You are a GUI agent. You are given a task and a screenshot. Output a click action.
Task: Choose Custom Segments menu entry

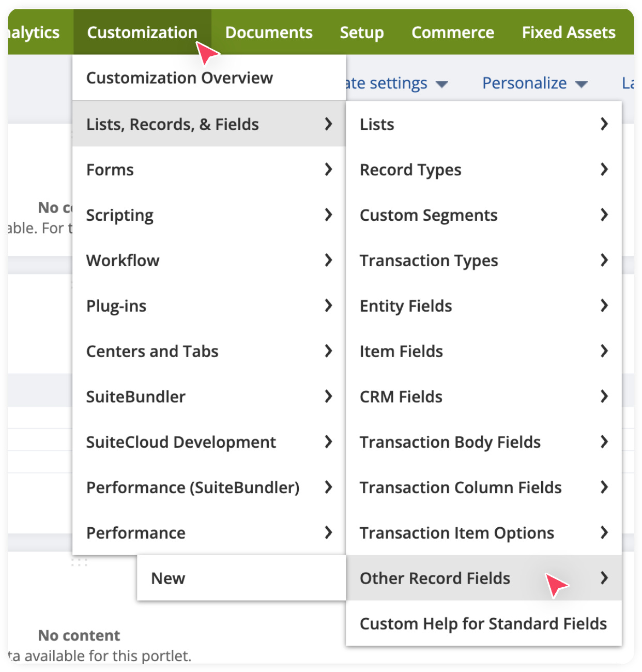pyautogui.click(x=429, y=215)
